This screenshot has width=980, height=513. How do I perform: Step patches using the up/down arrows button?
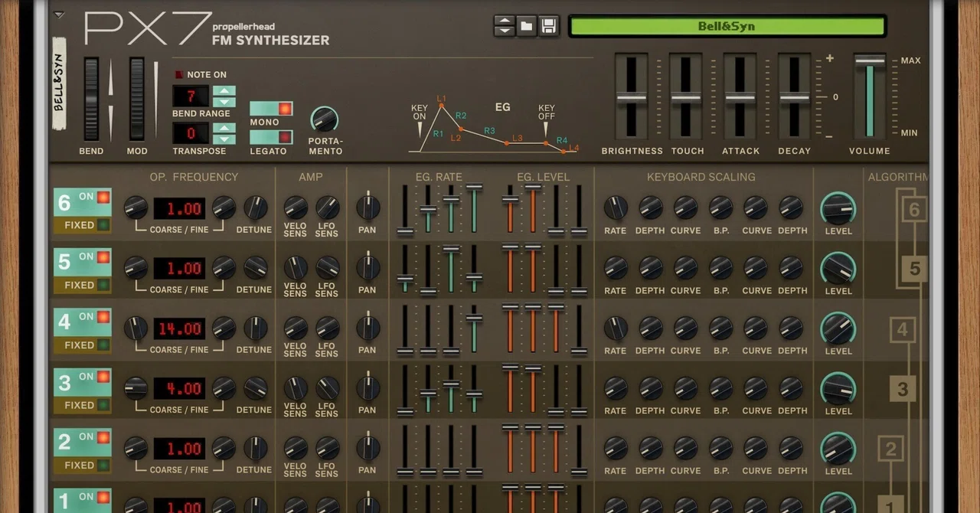coord(505,26)
